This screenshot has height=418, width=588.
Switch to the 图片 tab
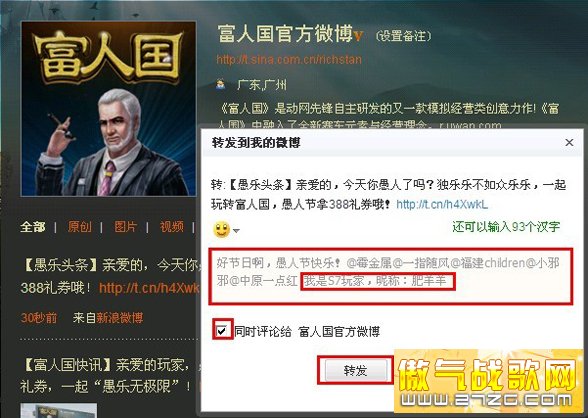click(x=126, y=226)
